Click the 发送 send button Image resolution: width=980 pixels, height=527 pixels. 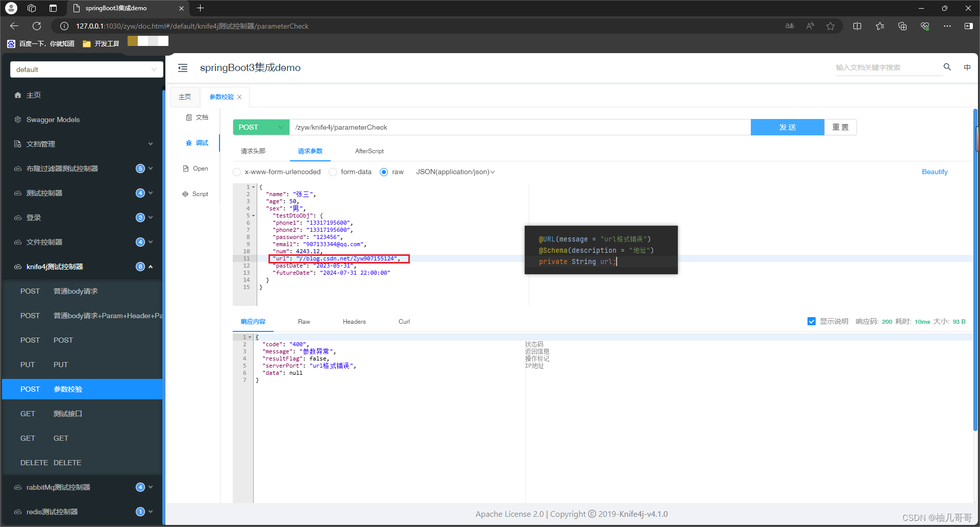pyautogui.click(x=787, y=127)
